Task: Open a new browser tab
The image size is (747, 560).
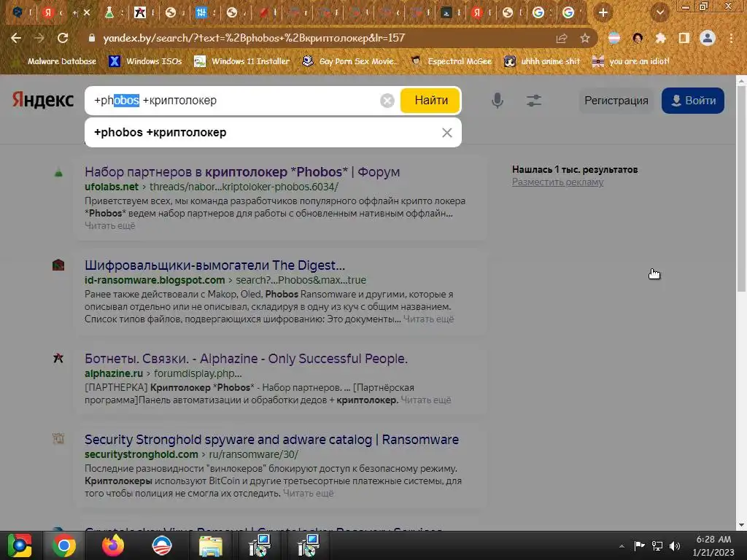Action: tap(603, 12)
